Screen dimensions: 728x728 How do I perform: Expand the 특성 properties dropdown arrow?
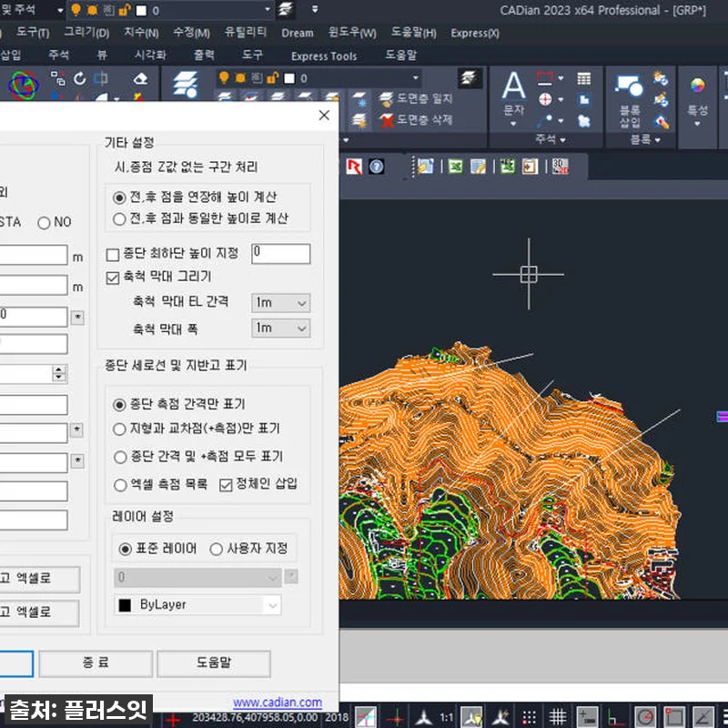point(697,124)
